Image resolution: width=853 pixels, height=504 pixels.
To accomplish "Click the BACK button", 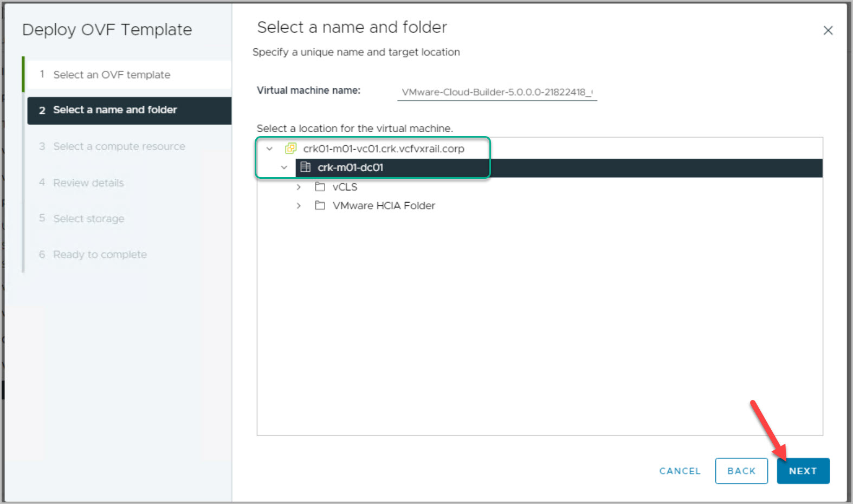I will coord(741,471).
